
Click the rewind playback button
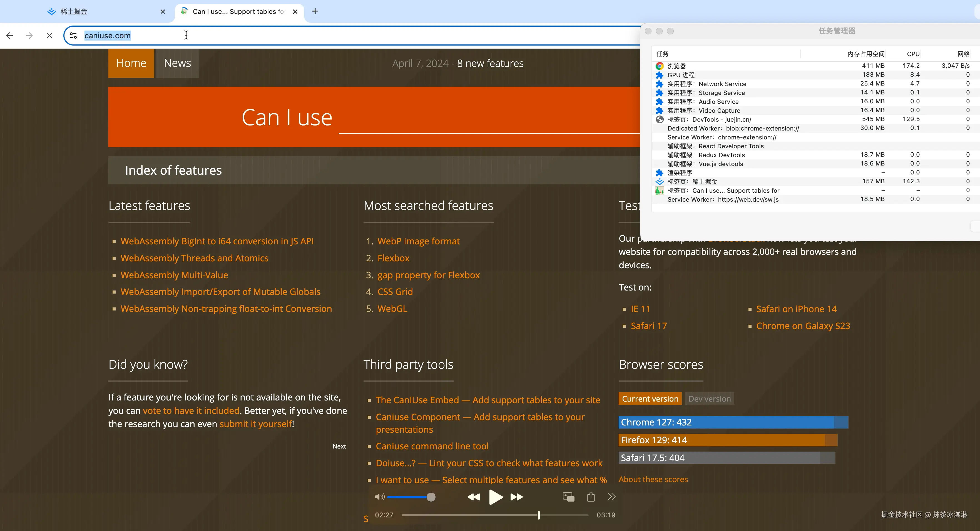(x=474, y=497)
